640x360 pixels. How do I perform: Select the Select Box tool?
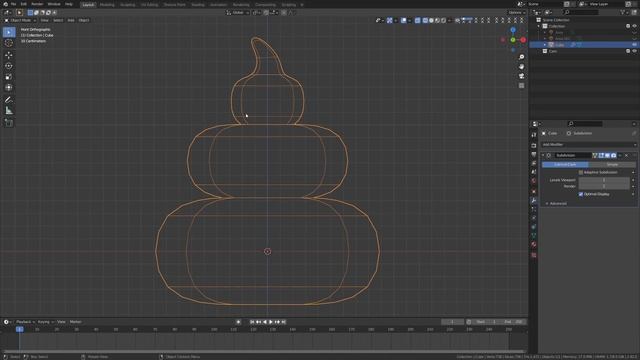tap(9, 32)
